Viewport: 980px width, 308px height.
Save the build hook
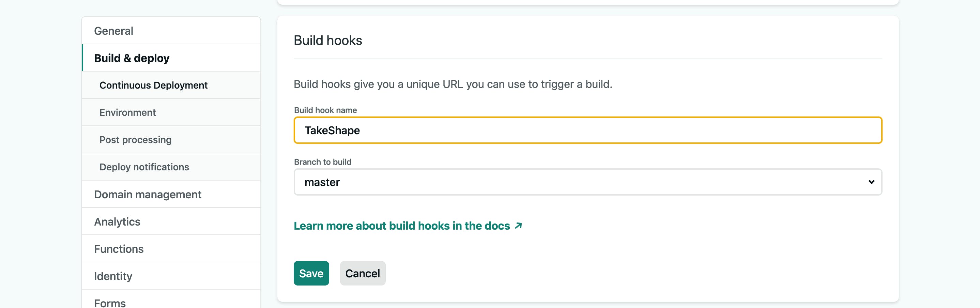(311, 273)
